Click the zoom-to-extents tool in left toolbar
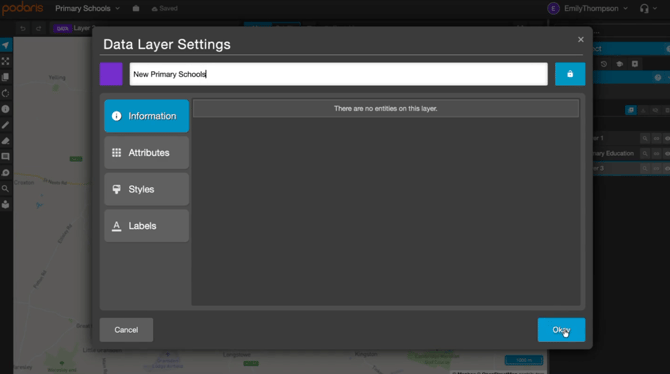670x374 pixels. click(6, 61)
